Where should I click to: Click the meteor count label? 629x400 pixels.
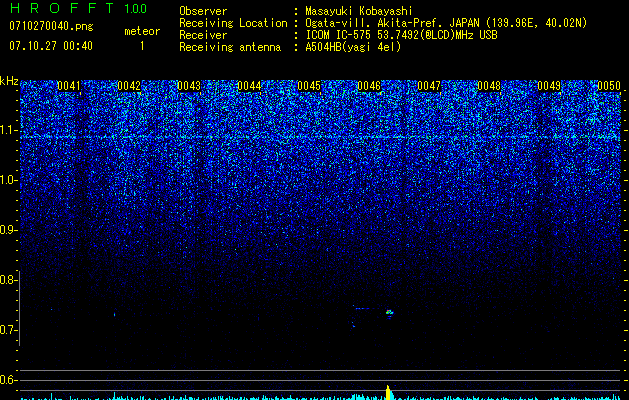click(x=142, y=31)
